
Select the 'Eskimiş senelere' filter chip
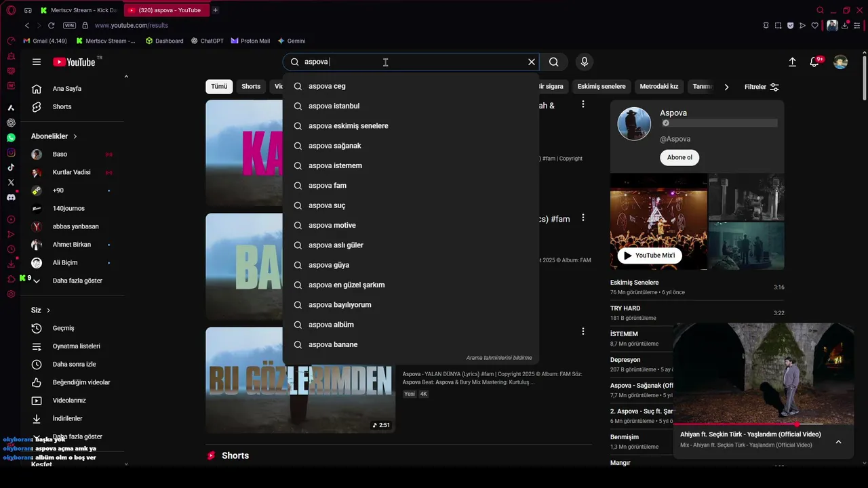click(601, 87)
